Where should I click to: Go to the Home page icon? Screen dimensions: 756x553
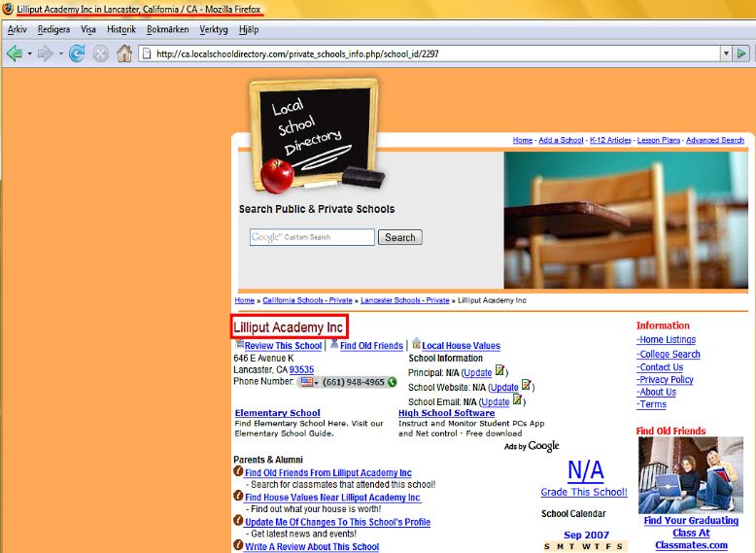pos(124,53)
